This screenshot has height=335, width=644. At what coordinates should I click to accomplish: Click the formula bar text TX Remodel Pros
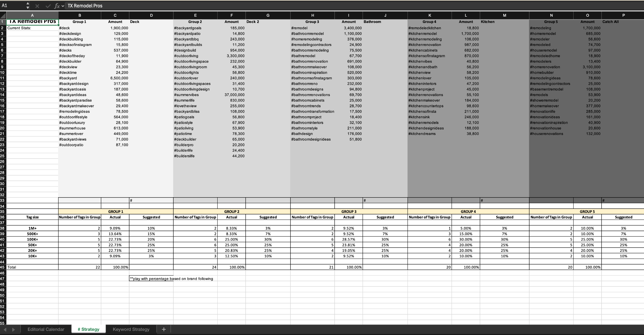tap(85, 6)
